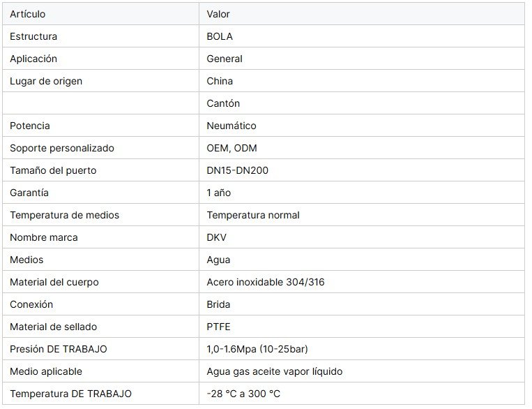The height and width of the screenshot is (409, 532).
Task: Select the 'Neumático' power value
Action: 231,126
